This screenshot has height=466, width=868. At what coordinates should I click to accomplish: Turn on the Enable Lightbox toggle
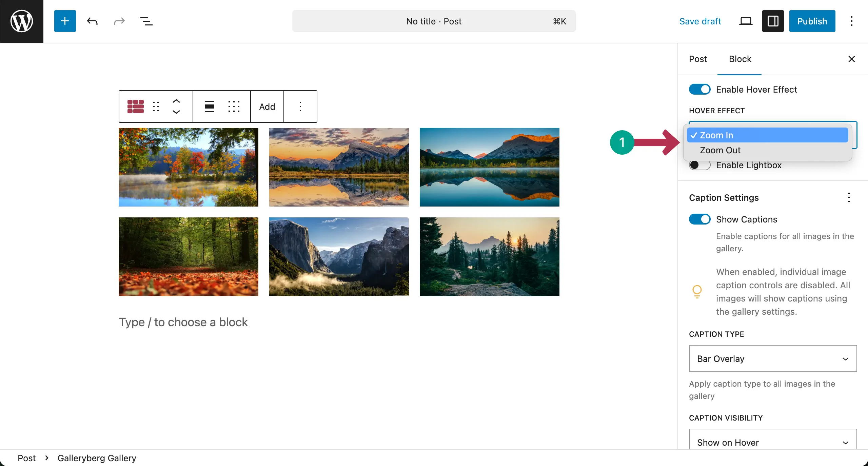[699, 165]
